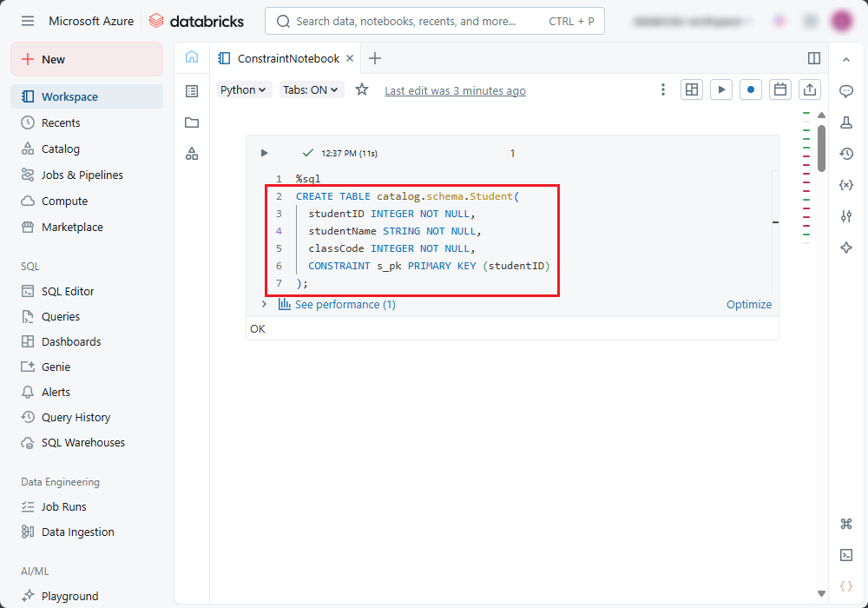Star the notebook as favorite

click(362, 89)
